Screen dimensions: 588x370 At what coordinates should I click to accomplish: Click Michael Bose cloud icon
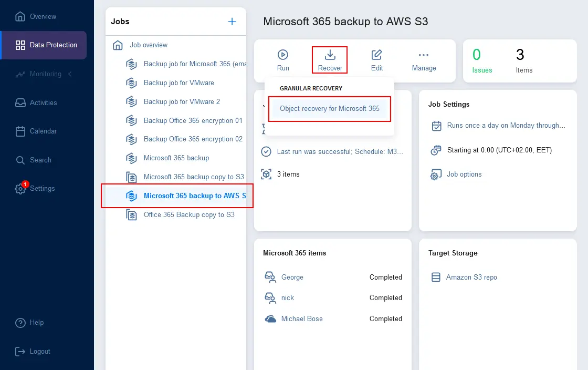tap(270, 319)
